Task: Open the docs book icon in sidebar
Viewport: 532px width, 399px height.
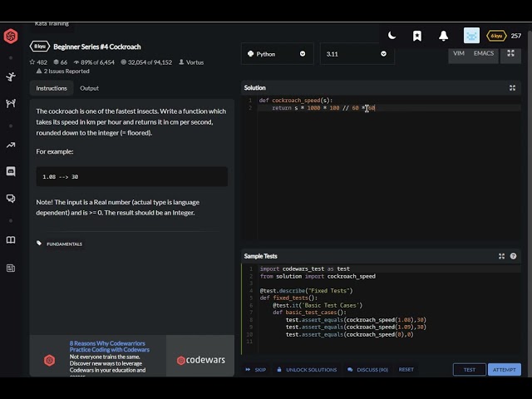Action: pos(11,240)
